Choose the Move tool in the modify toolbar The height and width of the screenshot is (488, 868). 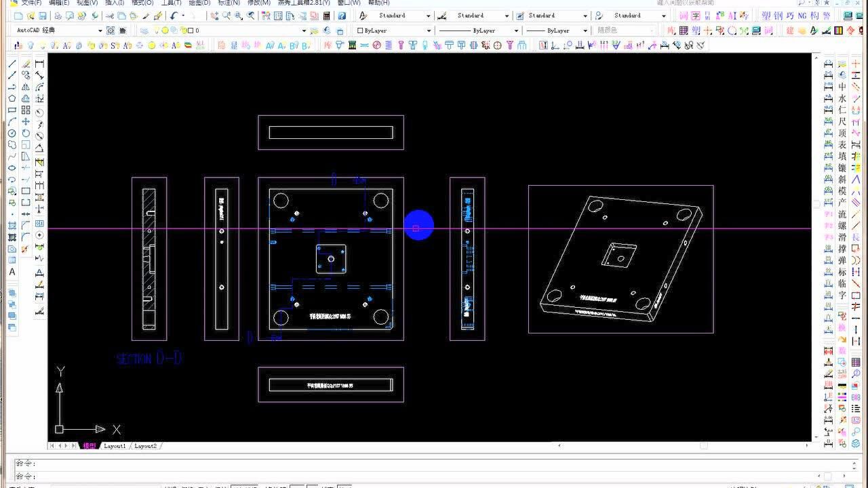26,121
